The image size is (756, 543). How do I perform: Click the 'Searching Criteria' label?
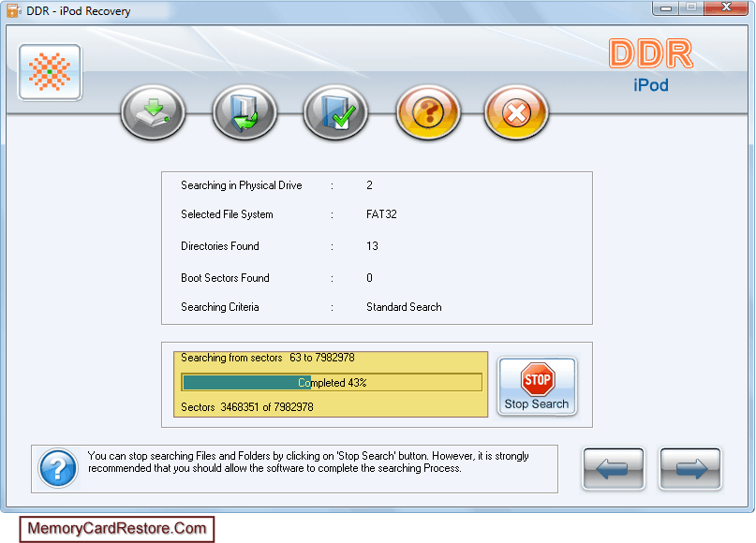coord(220,307)
